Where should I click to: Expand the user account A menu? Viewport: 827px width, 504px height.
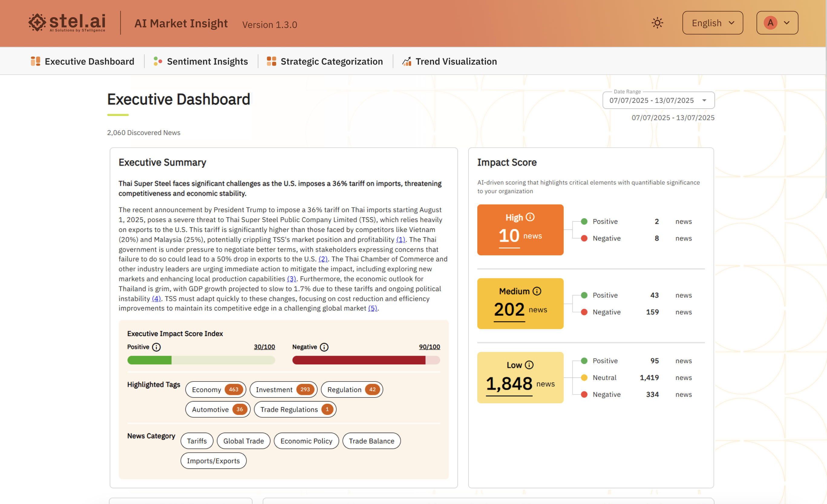tap(777, 23)
